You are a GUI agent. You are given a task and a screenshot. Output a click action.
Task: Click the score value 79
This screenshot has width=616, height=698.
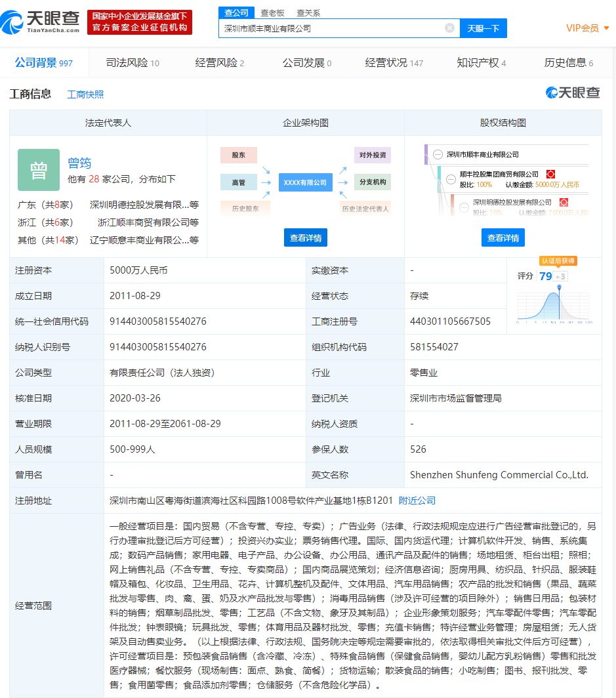click(545, 276)
